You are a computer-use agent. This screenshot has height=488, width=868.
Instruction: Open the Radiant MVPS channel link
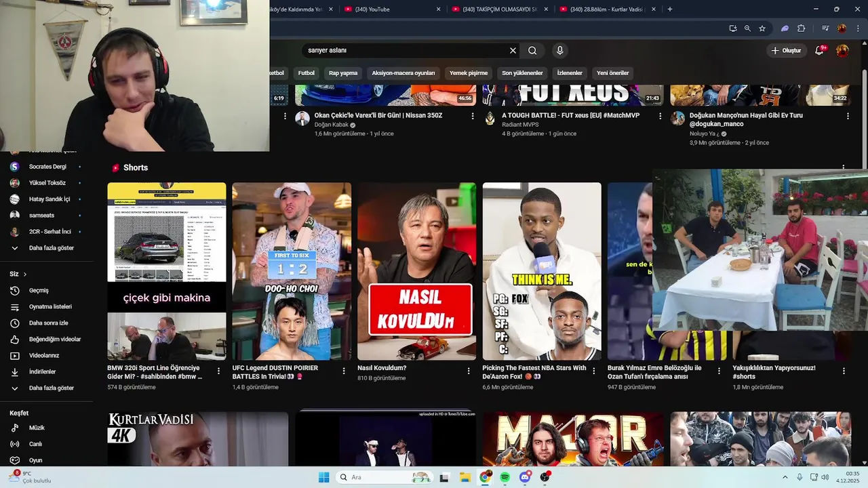tap(520, 125)
